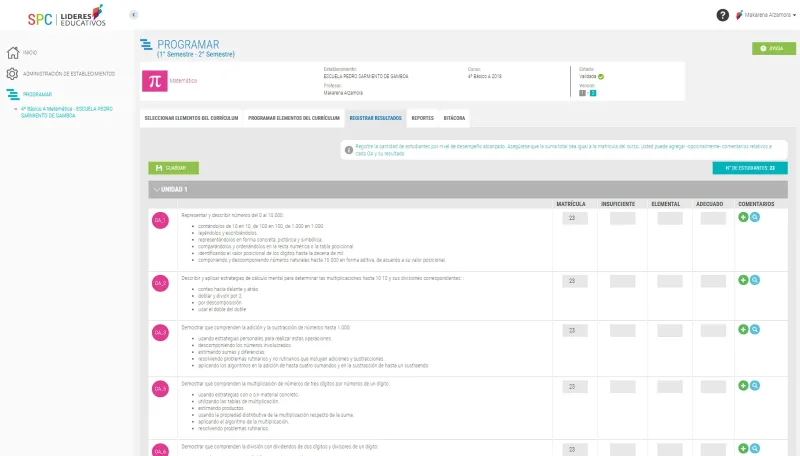Click the OA_3 pink badge

pyautogui.click(x=160, y=333)
